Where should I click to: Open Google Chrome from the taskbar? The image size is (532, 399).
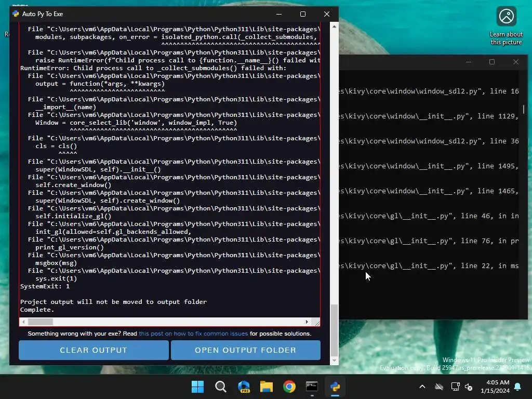point(289,387)
